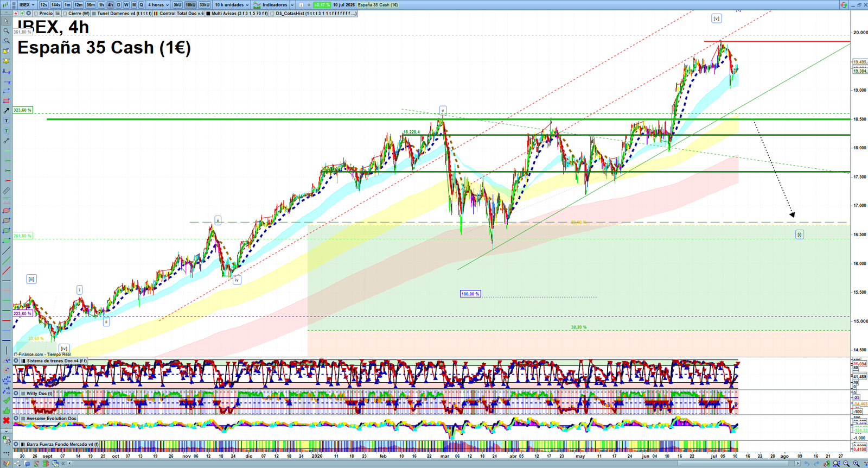Select the zoom area tool
Viewport: 868px width, 468px height.
pos(7,41)
